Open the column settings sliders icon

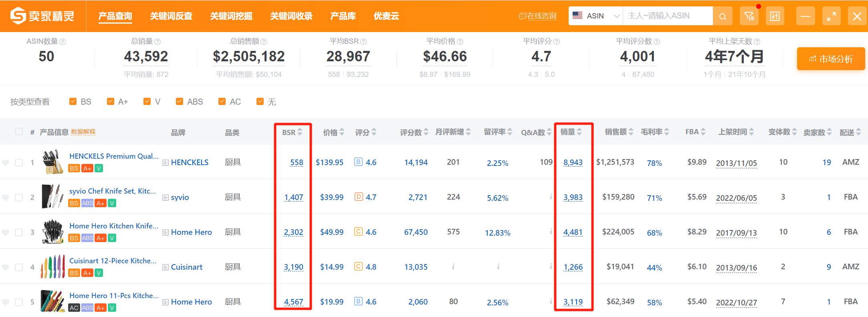pyautogui.click(x=775, y=16)
